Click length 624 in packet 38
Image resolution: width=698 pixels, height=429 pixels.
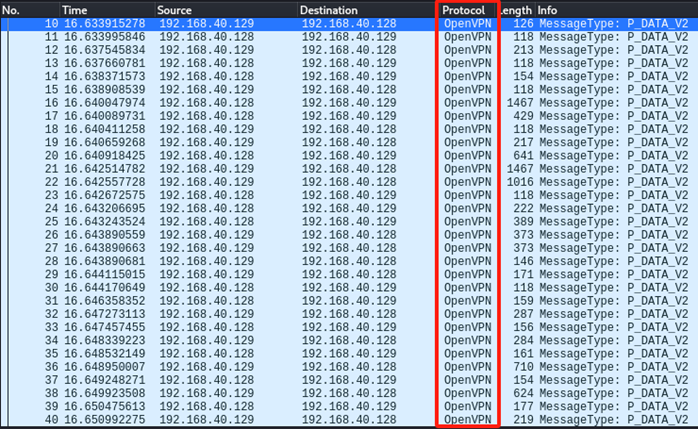[x=523, y=393]
